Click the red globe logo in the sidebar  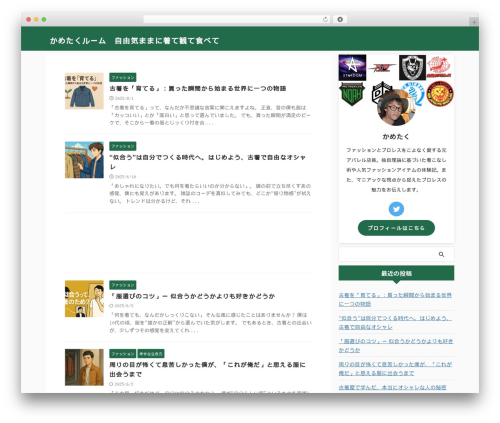pos(439,67)
